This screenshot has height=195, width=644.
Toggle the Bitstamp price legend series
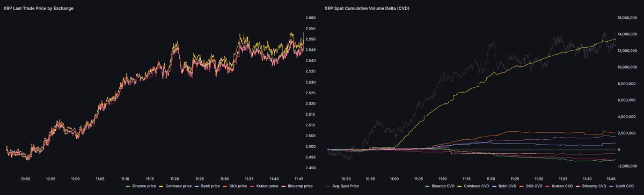[297, 186]
